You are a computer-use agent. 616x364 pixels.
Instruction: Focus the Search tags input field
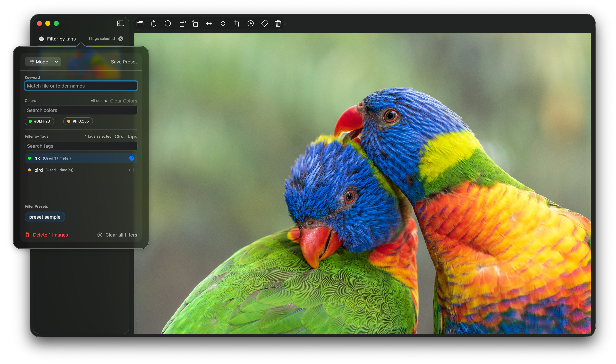pyautogui.click(x=81, y=146)
